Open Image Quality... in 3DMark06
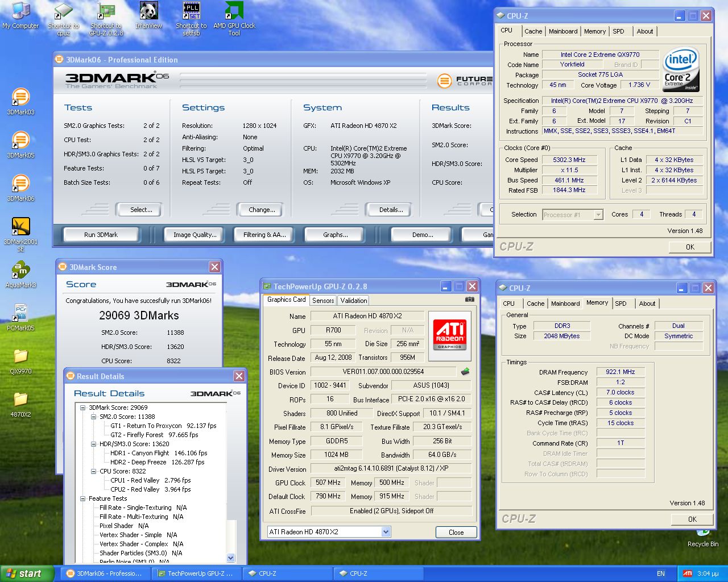The width and height of the screenshot is (728, 582). pos(195,234)
